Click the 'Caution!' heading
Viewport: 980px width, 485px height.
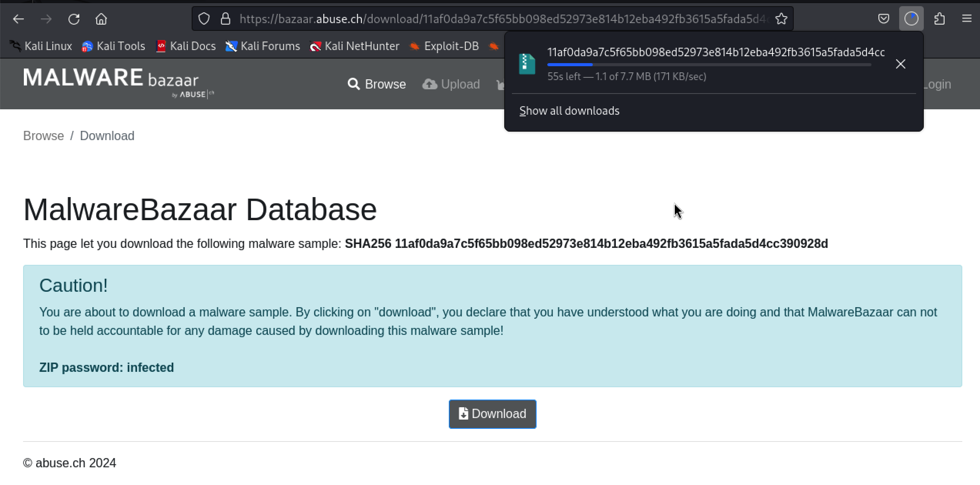(74, 286)
